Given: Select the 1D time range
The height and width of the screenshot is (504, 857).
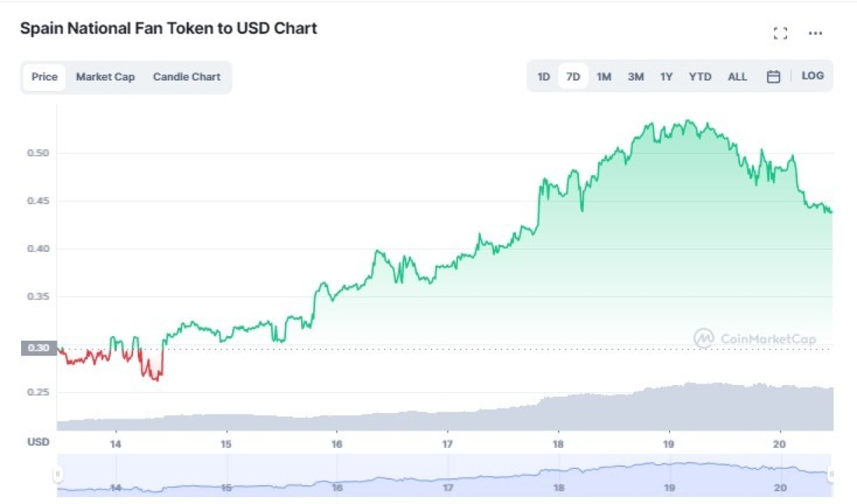Looking at the screenshot, I should click(543, 77).
